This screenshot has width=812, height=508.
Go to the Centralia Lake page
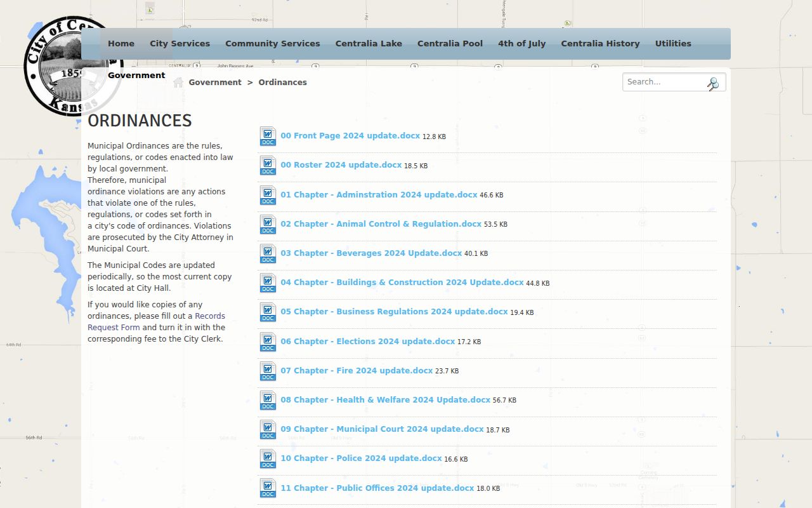click(369, 44)
